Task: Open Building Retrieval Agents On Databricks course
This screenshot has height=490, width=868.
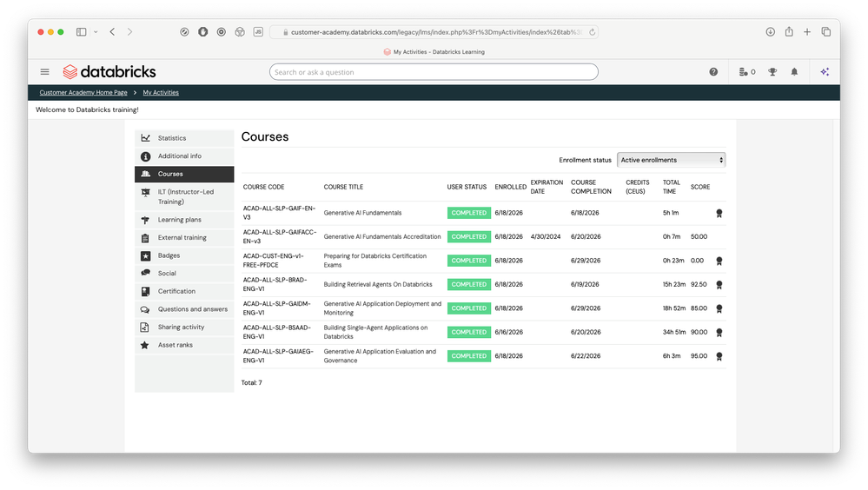Action: [378, 285]
